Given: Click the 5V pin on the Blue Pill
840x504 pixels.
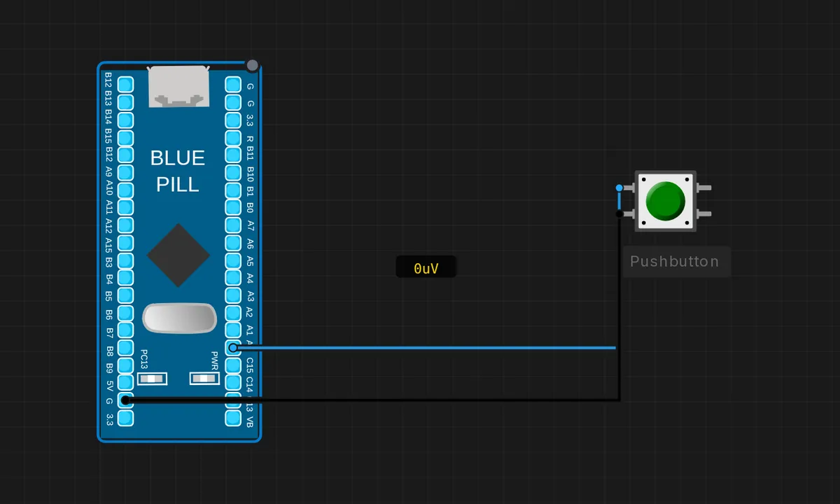Looking at the screenshot, I should point(125,383).
